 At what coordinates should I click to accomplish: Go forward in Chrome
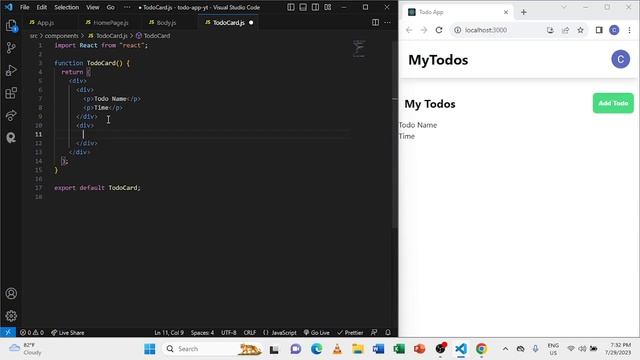coord(424,30)
